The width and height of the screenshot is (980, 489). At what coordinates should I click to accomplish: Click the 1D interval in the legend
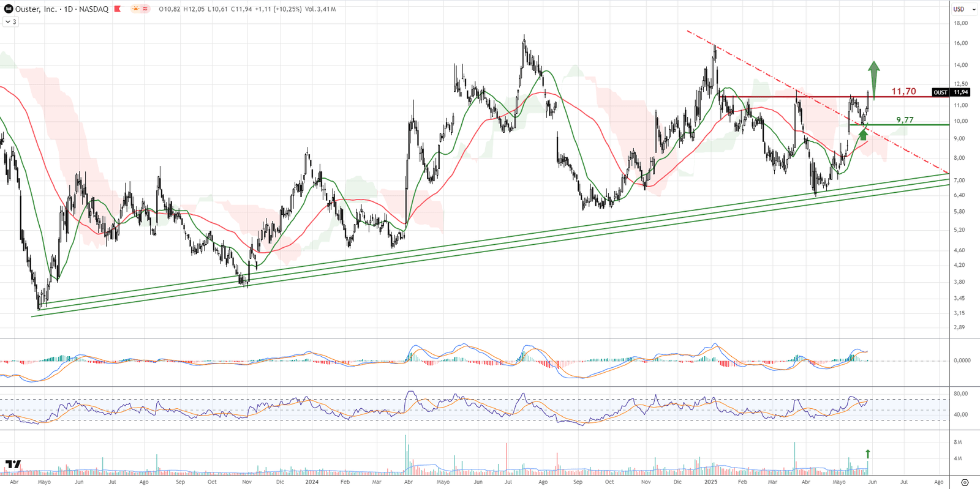(x=69, y=9)
